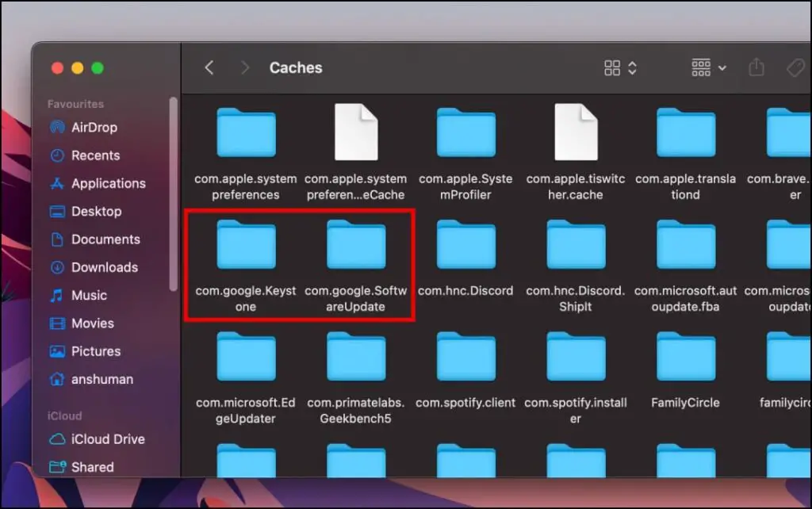Click the Favourites section header
This screenshot has width=812, height=509.
point(75,104)
